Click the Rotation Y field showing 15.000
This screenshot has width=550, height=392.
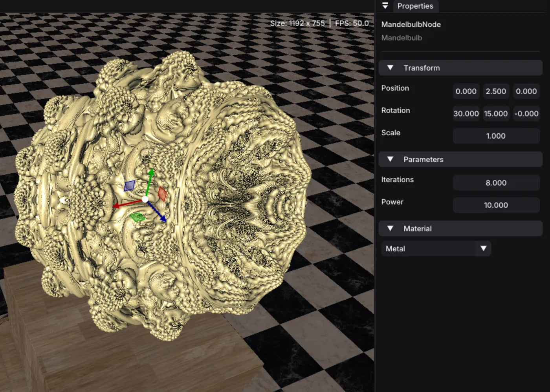pos(496,113)
